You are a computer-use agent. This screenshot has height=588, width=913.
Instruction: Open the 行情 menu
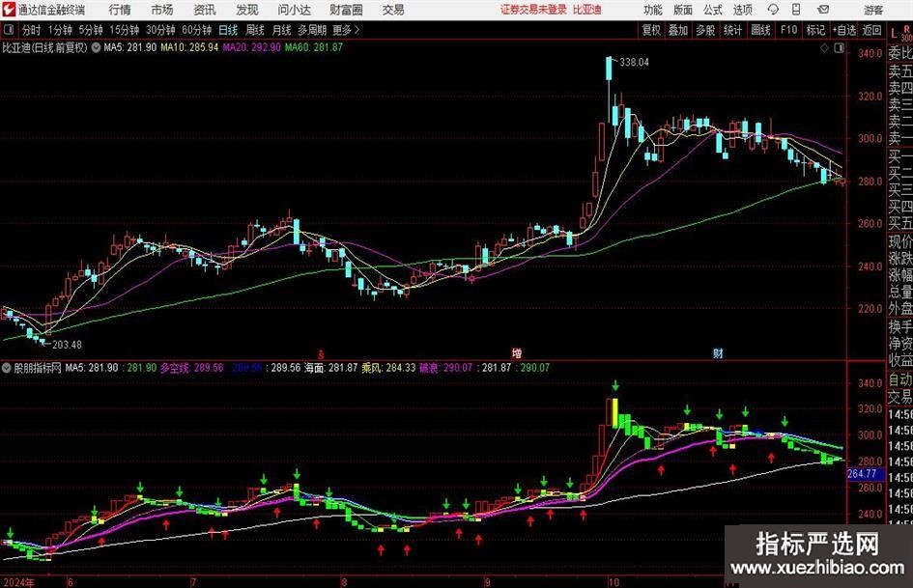[x=120, y=10]
